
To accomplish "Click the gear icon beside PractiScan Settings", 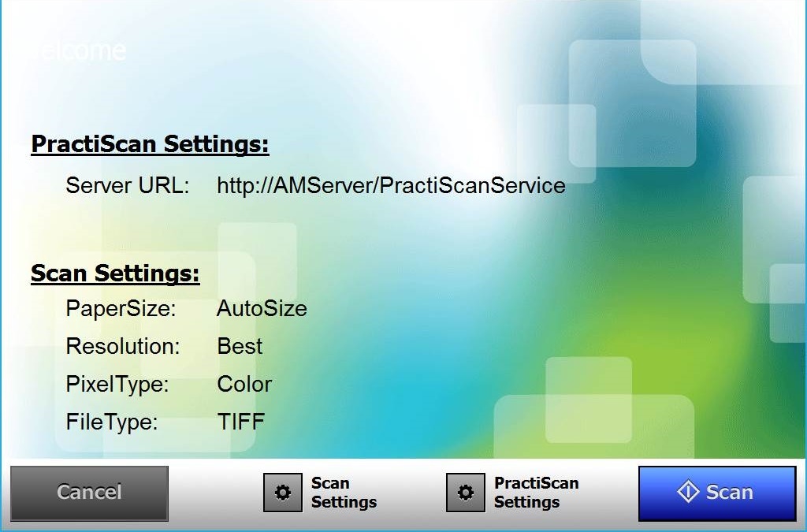I will pyautogui.click(x=465, y=493).
